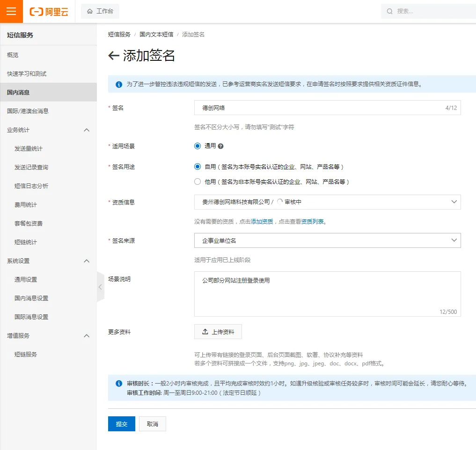Collapse the 业务统计 sidebar section
The height and width of the screenshot is (450, 476).
click(x=86, y=130)
